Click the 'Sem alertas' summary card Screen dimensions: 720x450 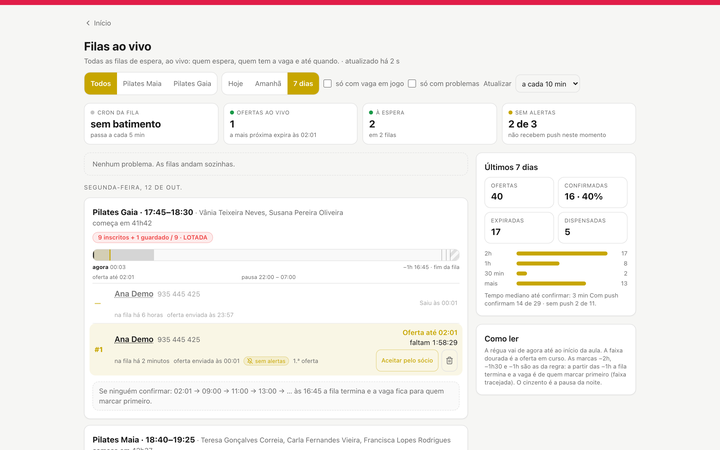tap(569, 124)
